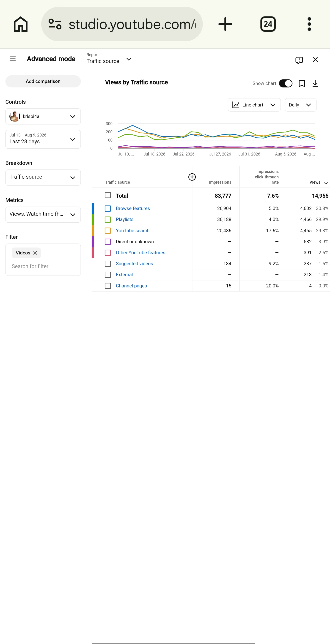
Task: Check the YouTube search checkbox
Action: click(108, 230)
